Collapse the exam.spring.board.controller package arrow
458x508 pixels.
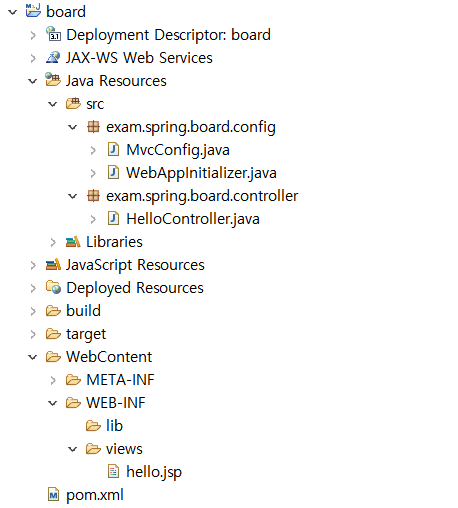[x=73, y=196]
